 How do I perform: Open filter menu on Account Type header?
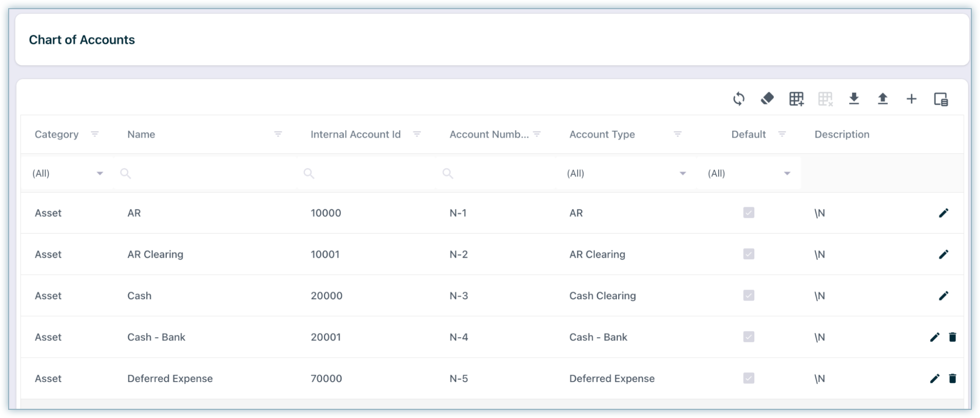tap(677, 134)
